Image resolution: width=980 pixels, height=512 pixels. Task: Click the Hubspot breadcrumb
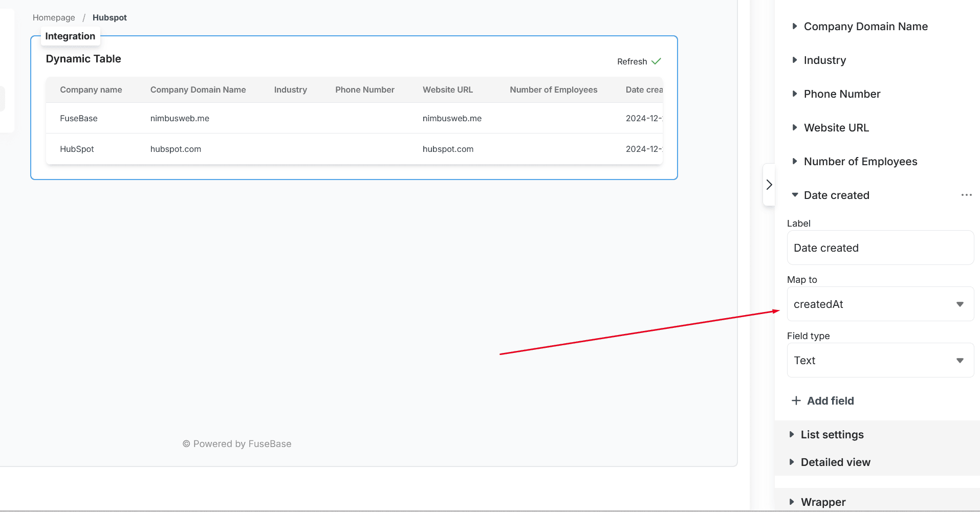pos(110,17)
